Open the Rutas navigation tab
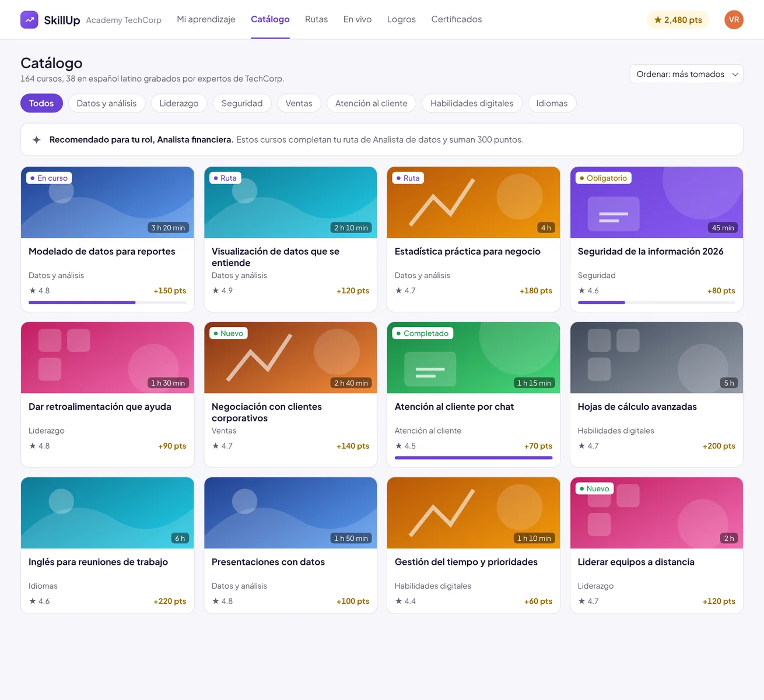The width and height of the screenshot is (764, 700). (x=316, y=19)
